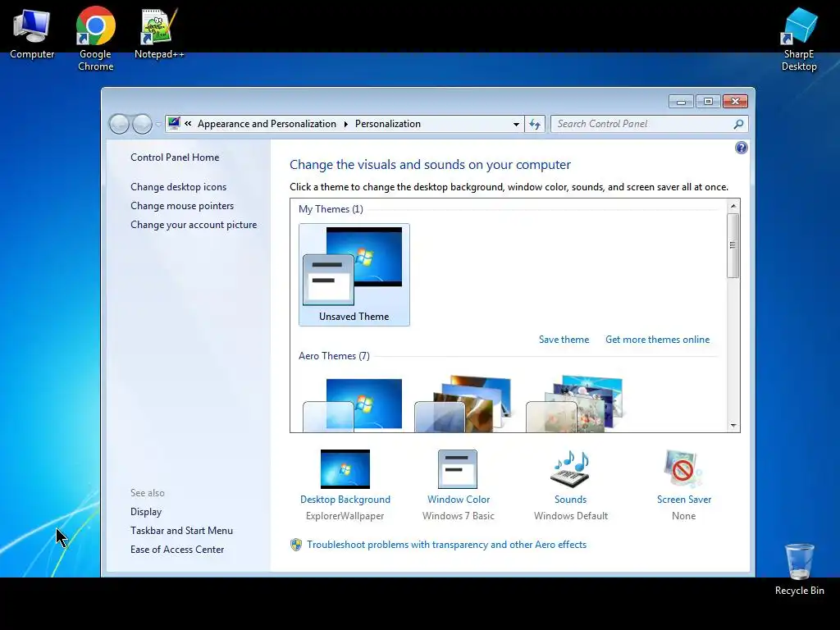Open the Display link
Screen dimensions: 840x630
(x=146, y=512)
